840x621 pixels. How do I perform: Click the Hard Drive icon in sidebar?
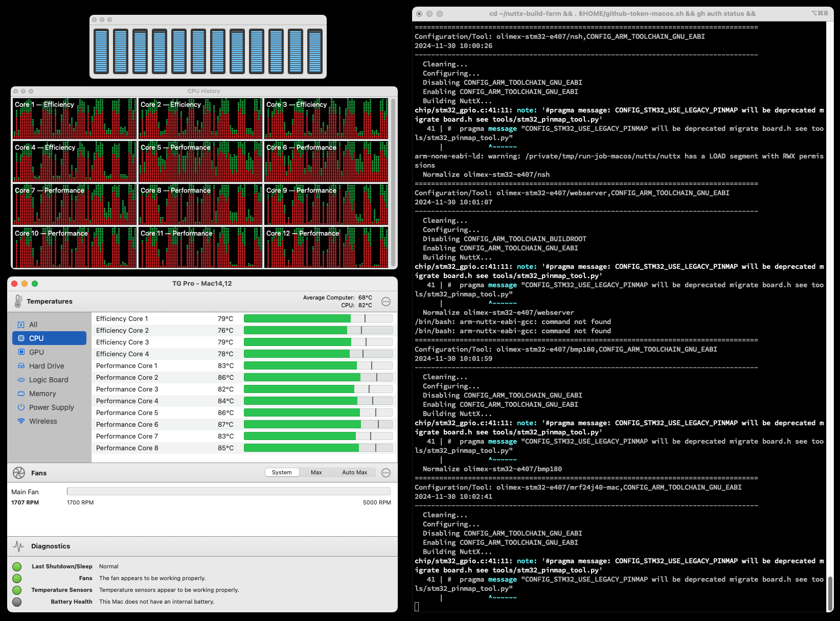click(x=21, y=366)
